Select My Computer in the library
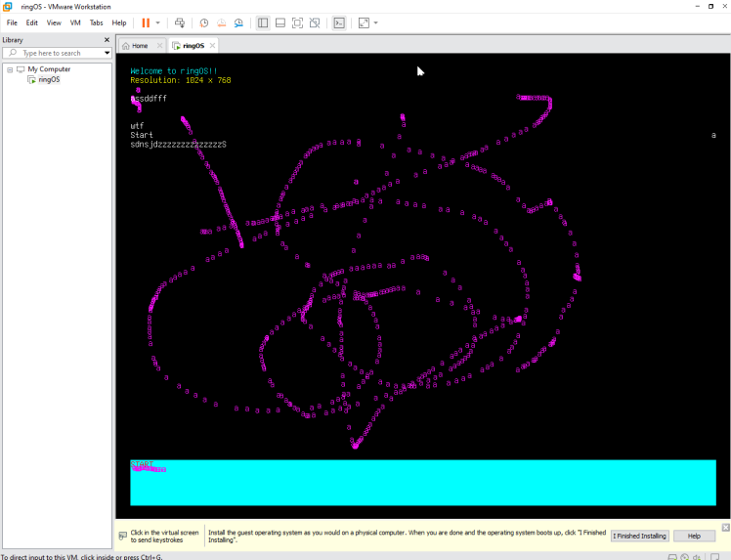 (49, 69)
